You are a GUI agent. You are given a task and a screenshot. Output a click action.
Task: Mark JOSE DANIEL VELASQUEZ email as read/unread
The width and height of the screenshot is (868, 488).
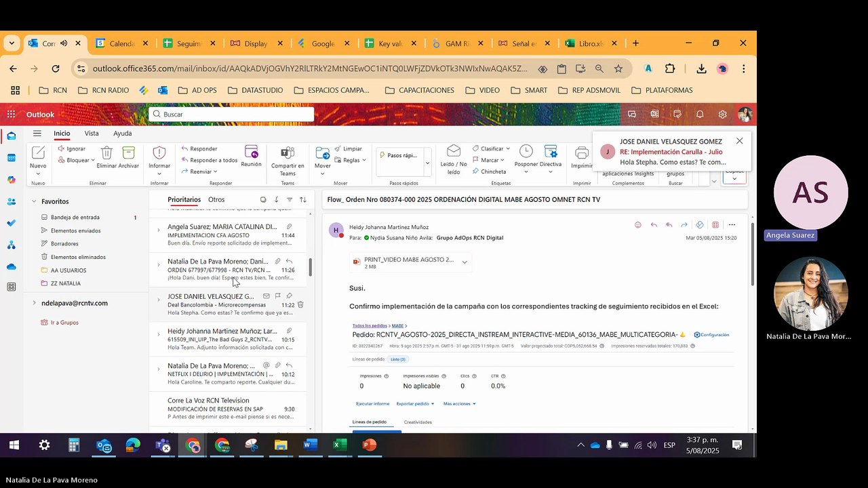pos(266,296)
